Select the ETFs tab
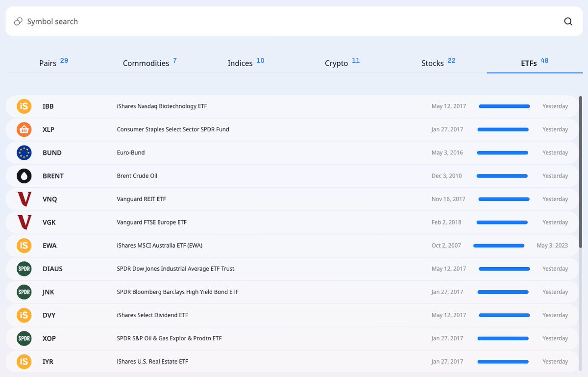Viewport: 588px width, 377px height. click(x=535, y=62)
